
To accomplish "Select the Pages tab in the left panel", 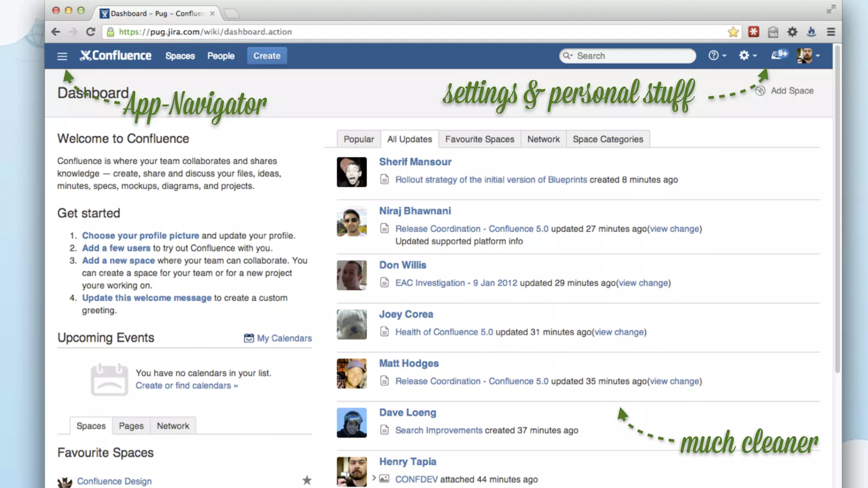I will tap(131, 426).
